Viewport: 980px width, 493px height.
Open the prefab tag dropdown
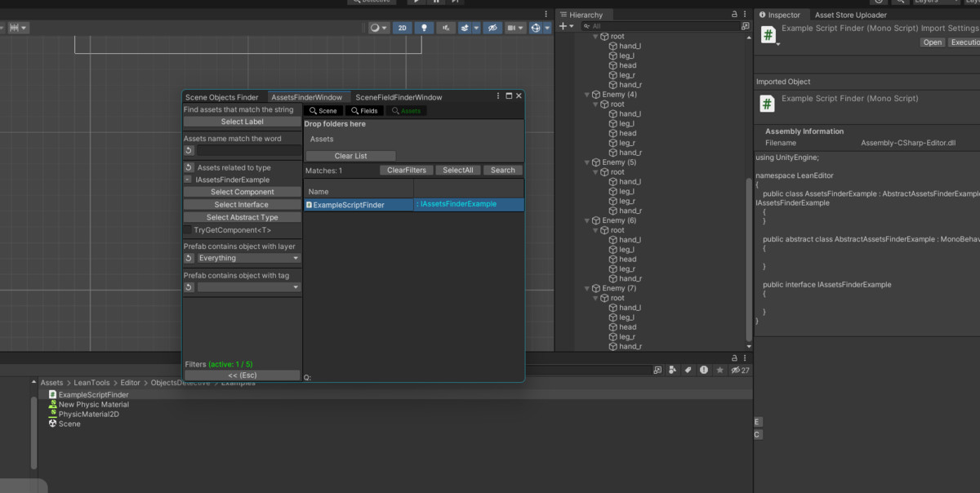coord(249,287)
